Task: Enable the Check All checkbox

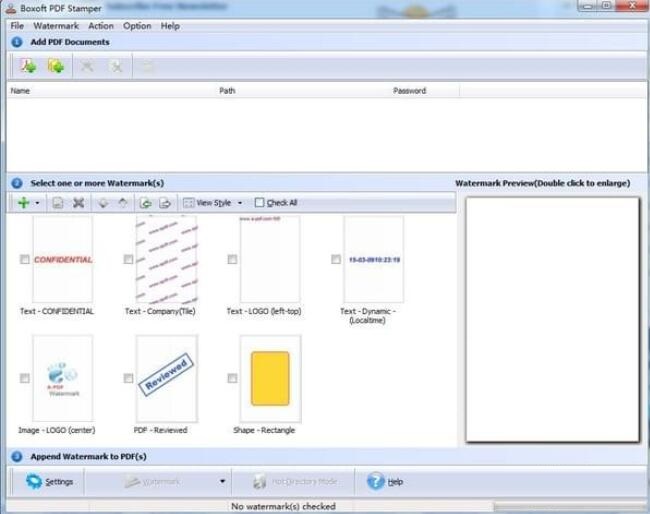Action: (x=260, y=203)
